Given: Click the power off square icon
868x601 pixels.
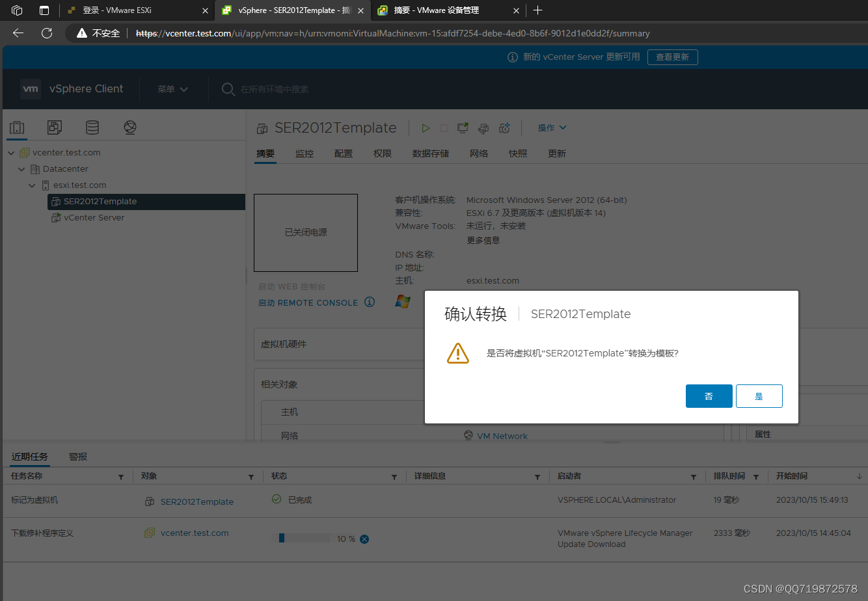Looking at the screenshot, I should coord(444,128).
